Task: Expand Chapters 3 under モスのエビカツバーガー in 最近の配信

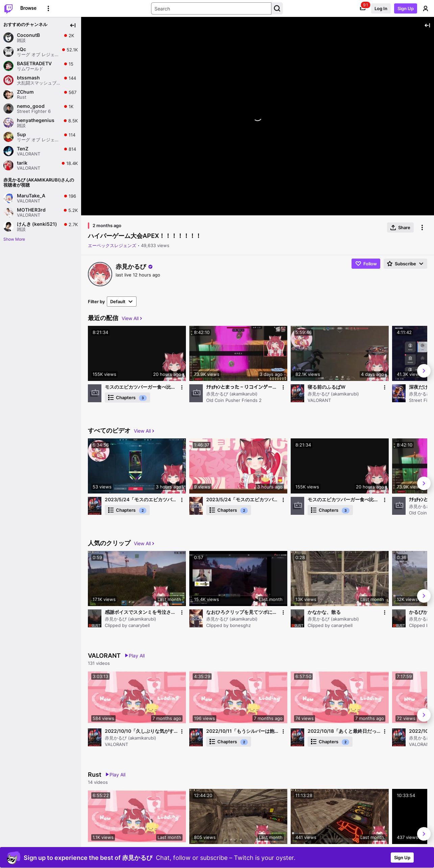Action: tap(127, 398)
